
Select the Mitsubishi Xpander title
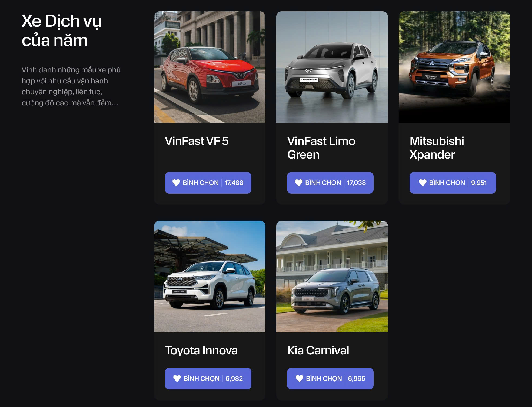click(437, 148)
